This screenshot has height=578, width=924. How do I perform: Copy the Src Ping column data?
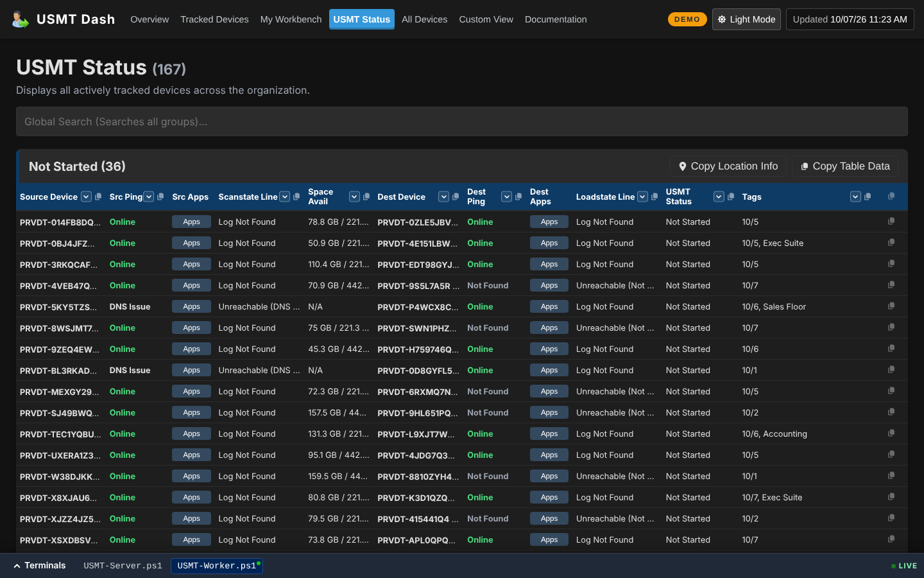click(160, 197)
